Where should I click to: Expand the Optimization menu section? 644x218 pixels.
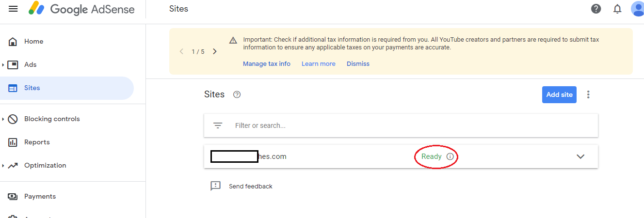(x=3, y=165)
